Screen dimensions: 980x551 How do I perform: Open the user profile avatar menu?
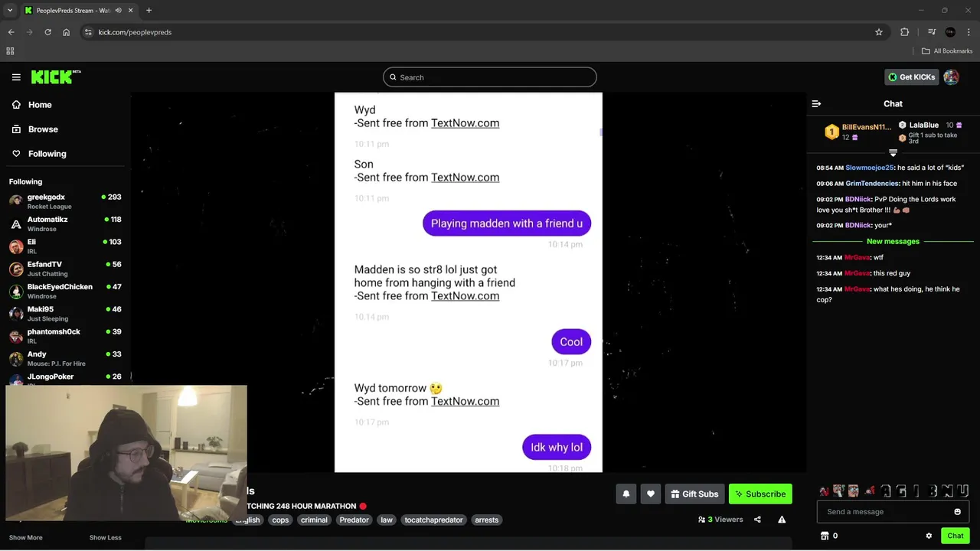click(x=951, y=77)
